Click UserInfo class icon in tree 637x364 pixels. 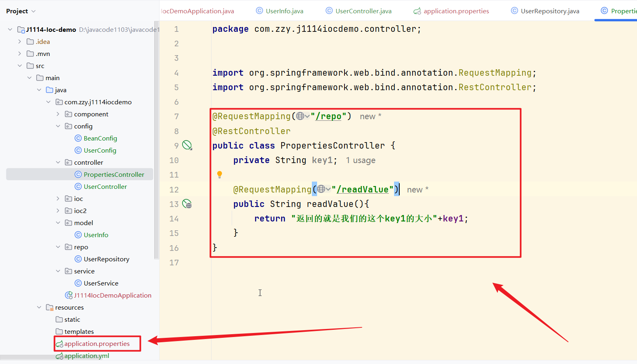78,235
